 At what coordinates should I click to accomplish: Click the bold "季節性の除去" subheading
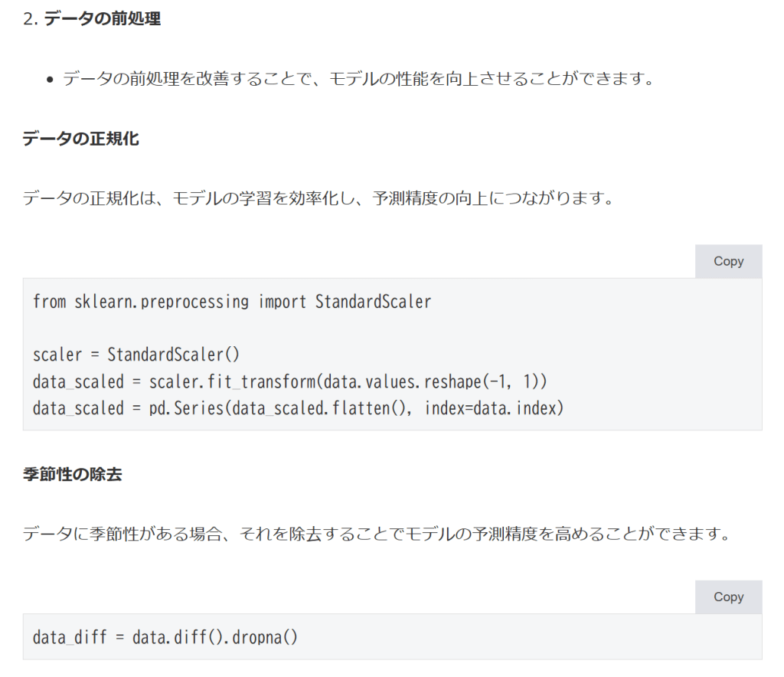pyautogui.click(x=72, y=474)
